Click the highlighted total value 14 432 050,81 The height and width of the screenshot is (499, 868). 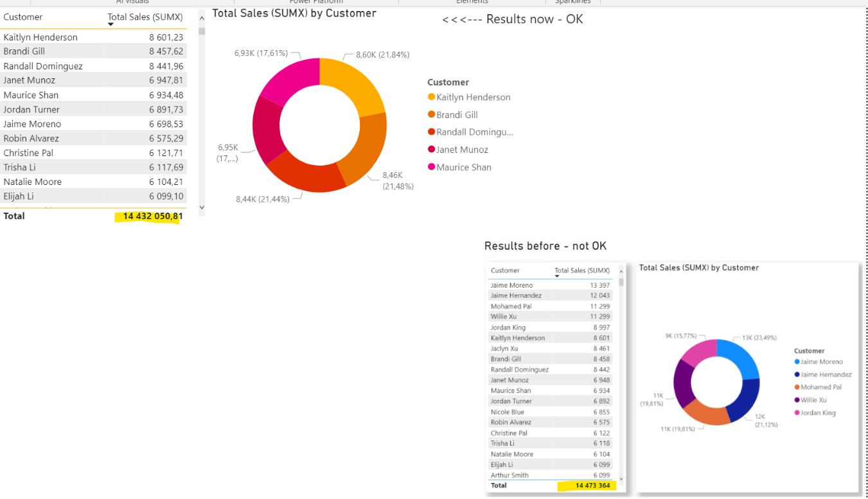(152, 216)
